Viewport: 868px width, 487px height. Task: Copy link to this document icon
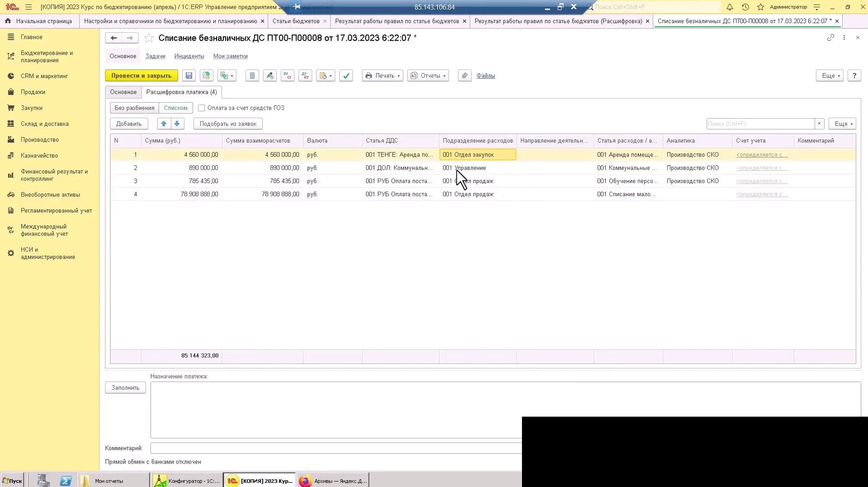(x=831, y=38)
